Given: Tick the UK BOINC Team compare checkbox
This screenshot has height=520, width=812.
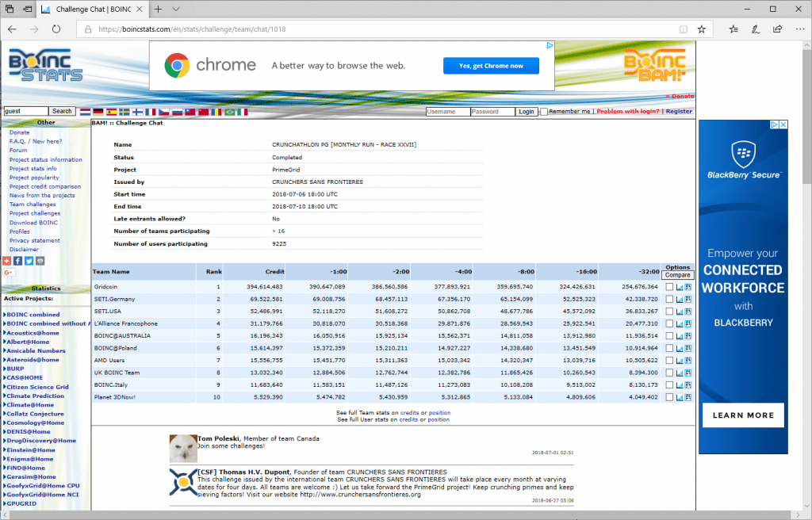Looking at the screenshot, I should click(x=669, y=373).
